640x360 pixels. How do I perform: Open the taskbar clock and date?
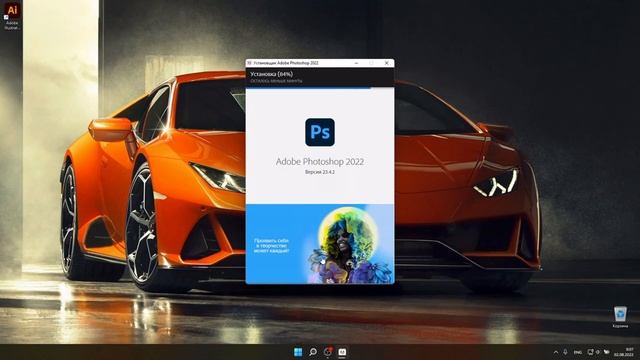(624, 352)
